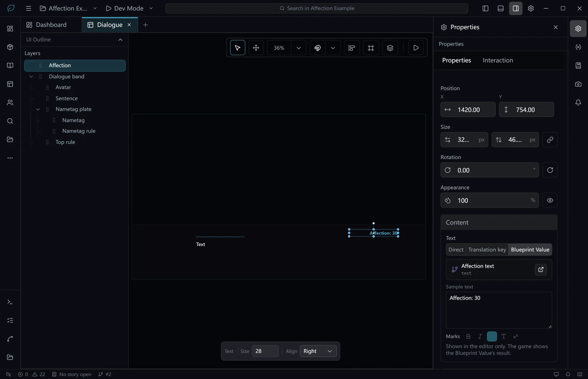Toggle superscript mark
This screenshot has width=588, height=379.
(515, 337)
